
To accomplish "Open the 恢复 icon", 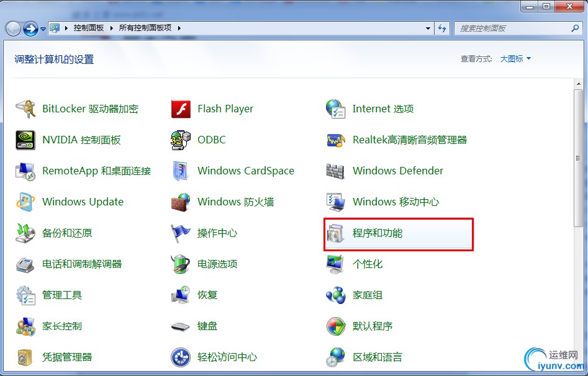I will [x=181, y=295].
